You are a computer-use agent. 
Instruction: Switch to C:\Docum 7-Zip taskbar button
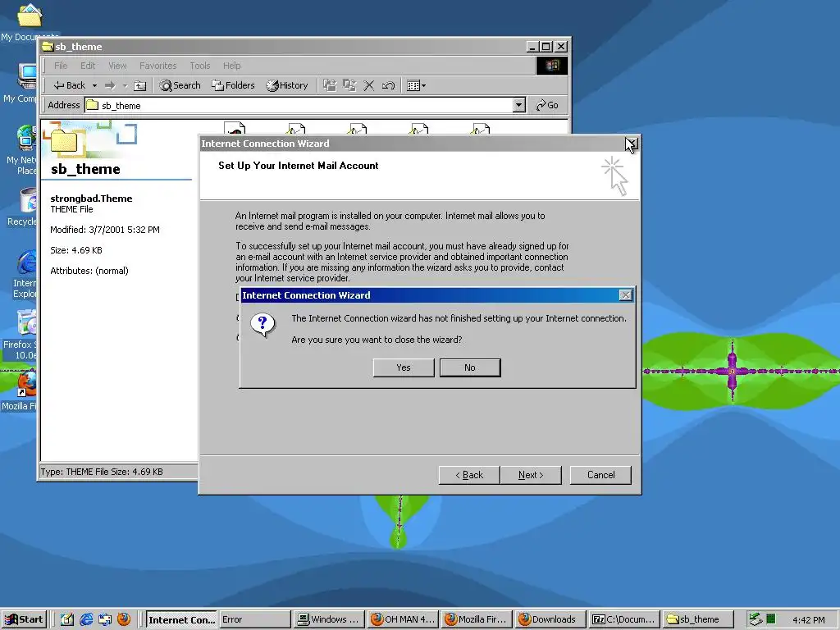pyautogui.click(x=624, y=619)
